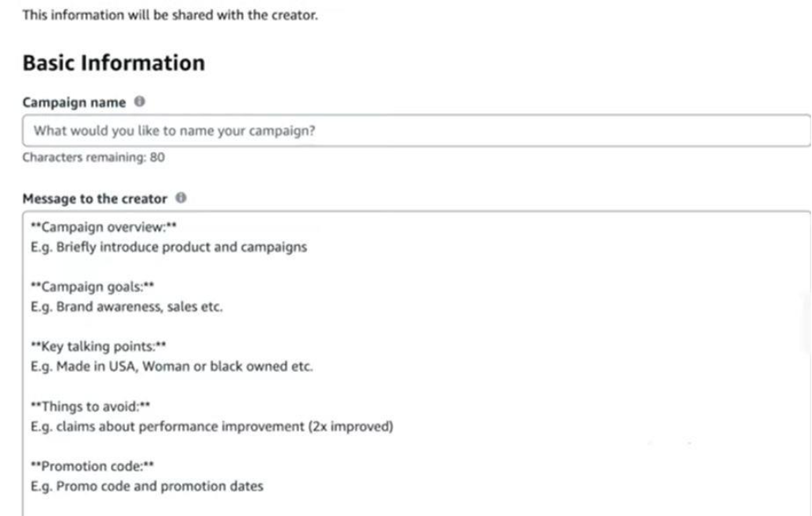Click the blank line after the Promo code example
Image resolution: width=812 pixels, height=516 pixels.
click(414, 506)
